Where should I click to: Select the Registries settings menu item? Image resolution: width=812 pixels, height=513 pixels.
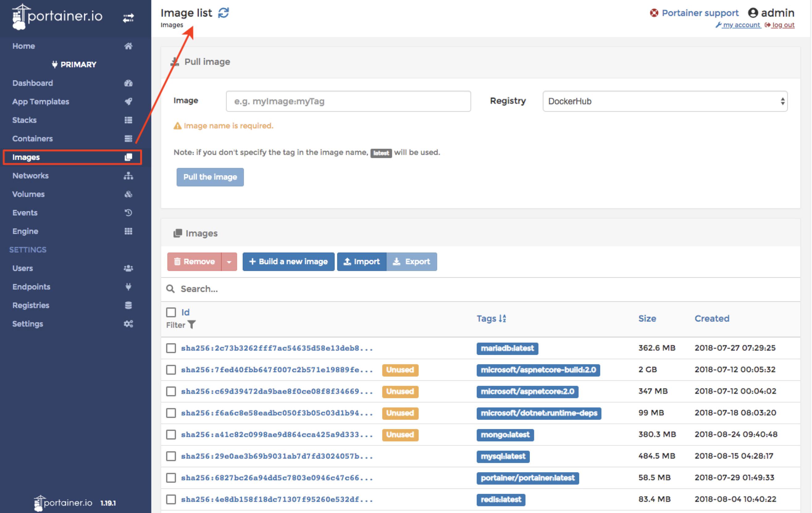click(31, 305)
